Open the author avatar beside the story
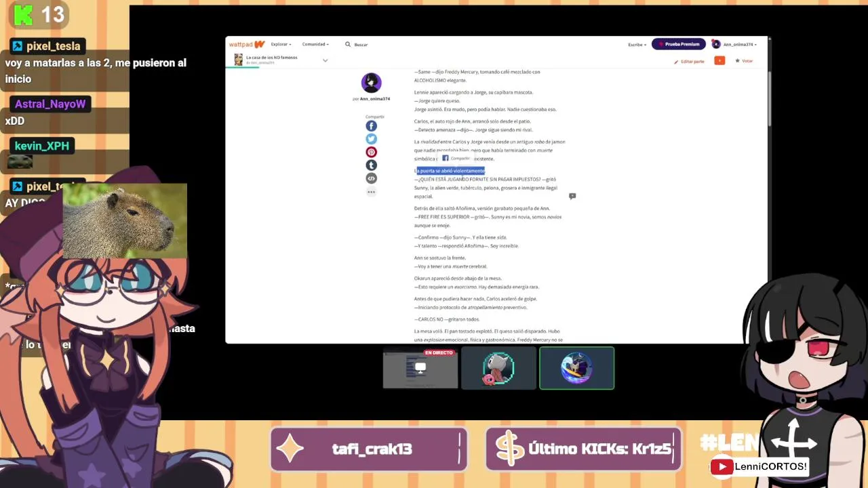Image resolution: width=868 pixels, height=488 pixels. [371, 83]
